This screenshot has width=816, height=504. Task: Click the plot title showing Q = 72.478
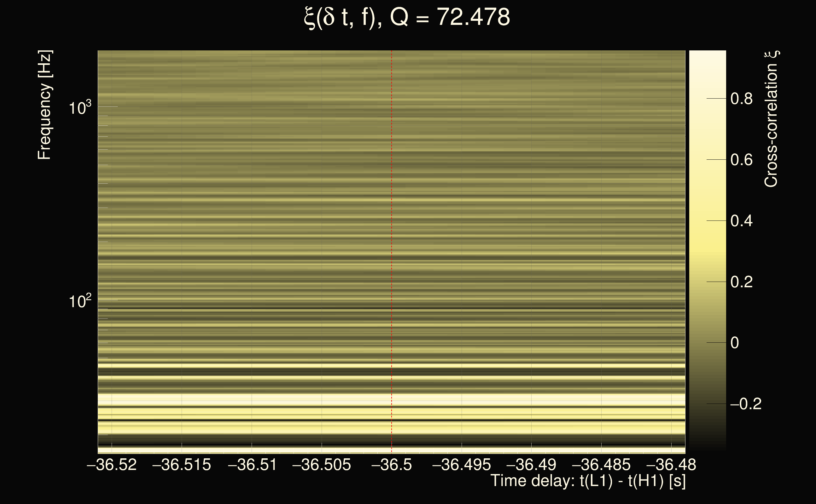point(407,17)
